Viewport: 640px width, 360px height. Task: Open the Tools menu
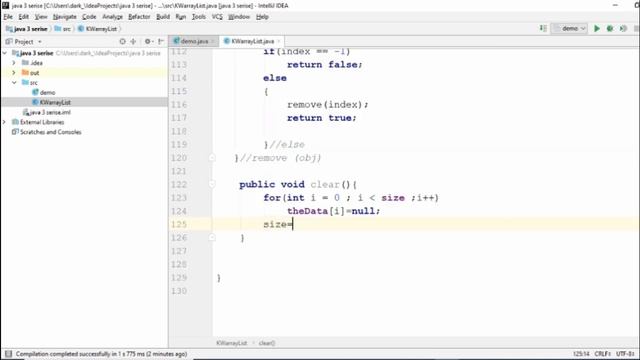pyautogui.click(x=199, y=17)
